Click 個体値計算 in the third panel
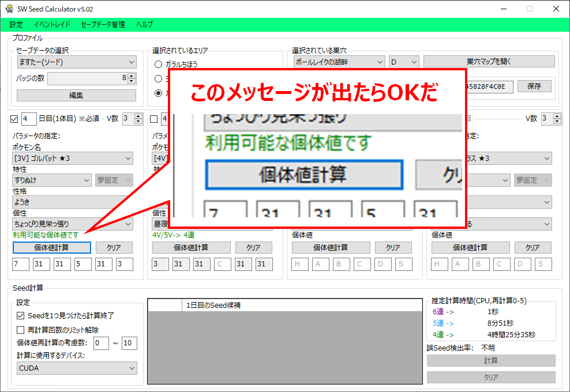Image resolution: width=570 pixels, height=392 pixels. (x=331, y=247)
